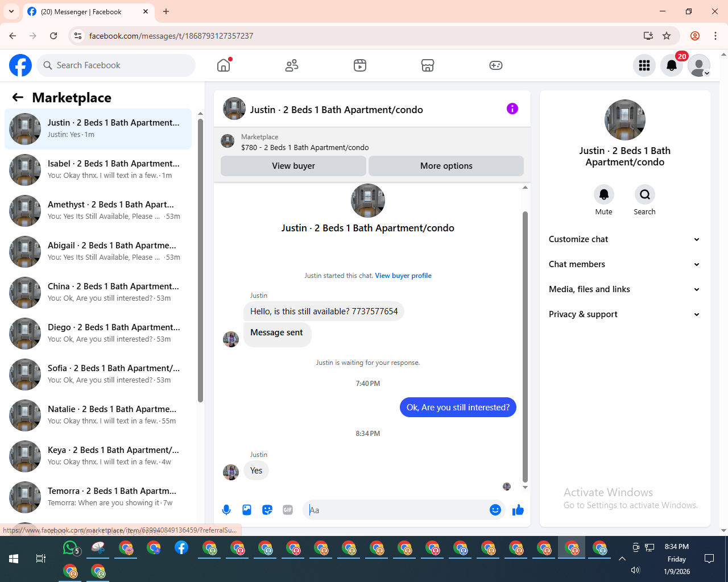The width and height of the screenshot is (728, 582).
Task: Open a new browser tab
Action: 166,11
